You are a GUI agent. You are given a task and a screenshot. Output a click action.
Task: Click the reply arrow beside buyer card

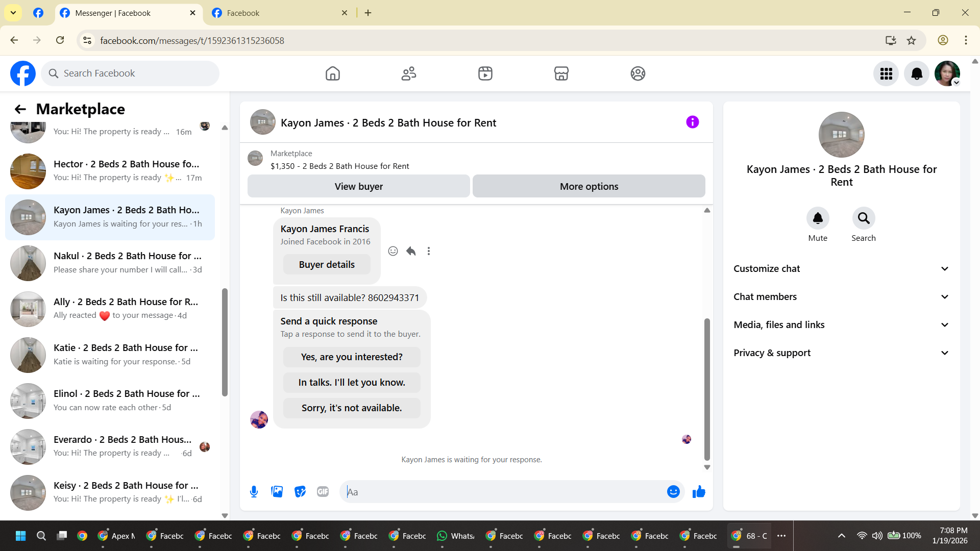411,251
